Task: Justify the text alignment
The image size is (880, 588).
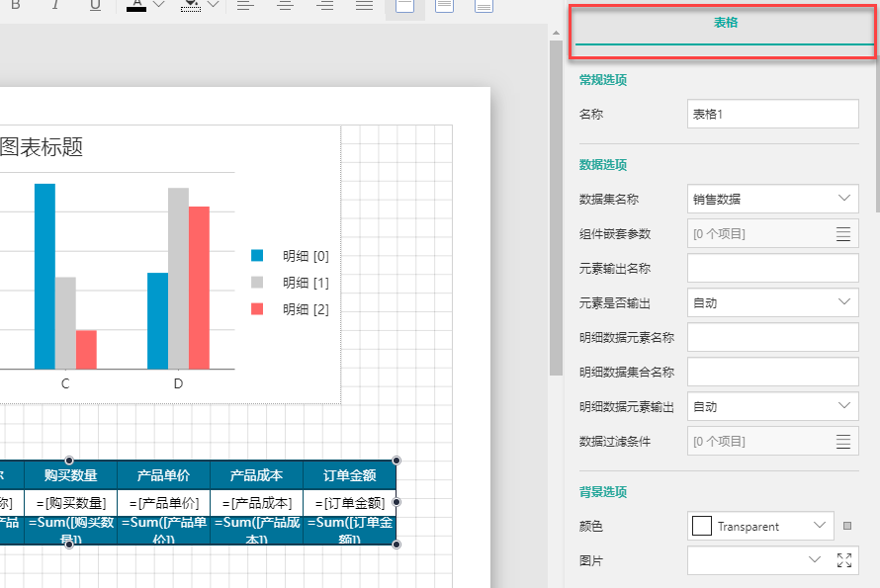Action: click(364, 6)
